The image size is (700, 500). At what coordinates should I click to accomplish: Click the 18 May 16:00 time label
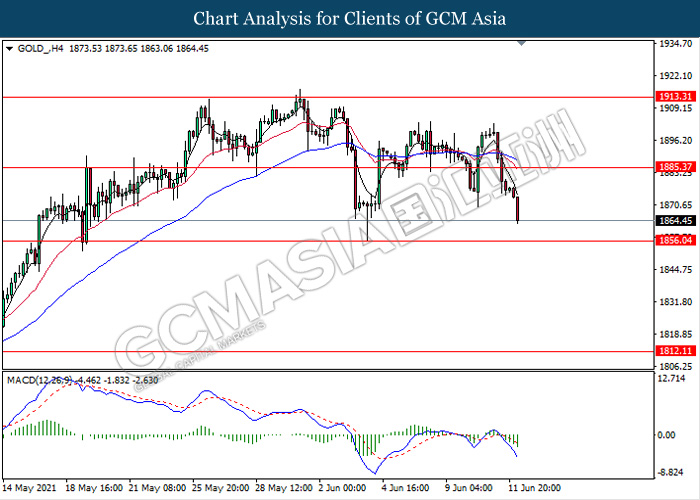pos(94,488)
